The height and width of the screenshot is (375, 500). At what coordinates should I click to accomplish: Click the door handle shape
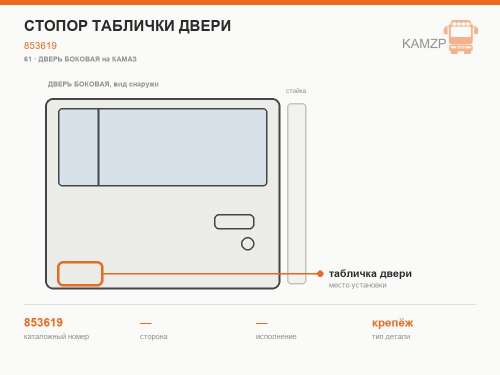click(x=234, y=222)
